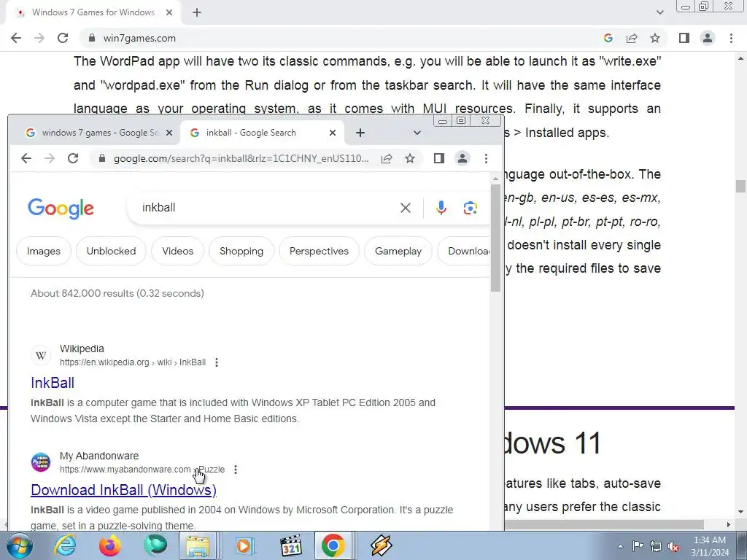Click forward arrow in front Google window
747x560 pixels.
coord(50,158)
